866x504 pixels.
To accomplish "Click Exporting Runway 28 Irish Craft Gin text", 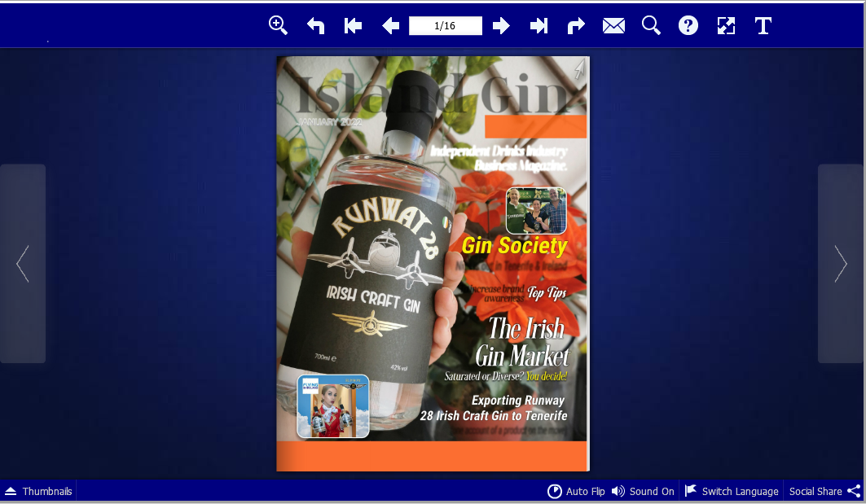I will coord(494,408).
